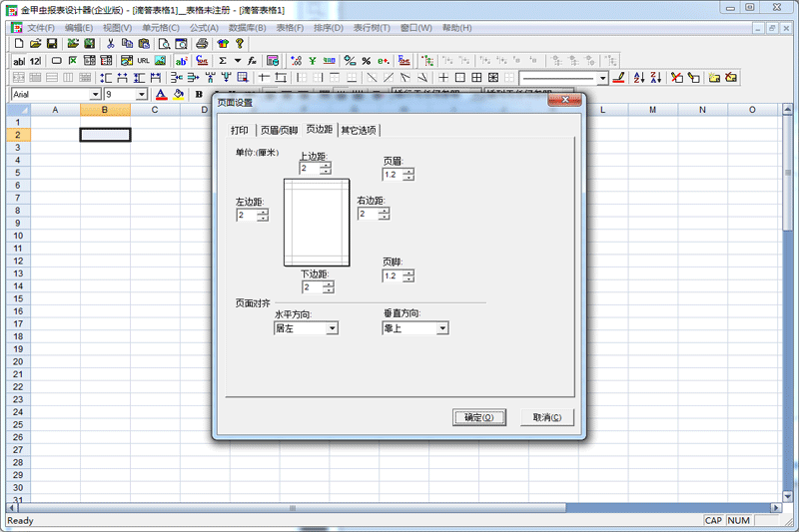The height and width of the screenshot is (532, 799).
Task: Confirm with the 确定(O) button
Action: click(479, 417)
